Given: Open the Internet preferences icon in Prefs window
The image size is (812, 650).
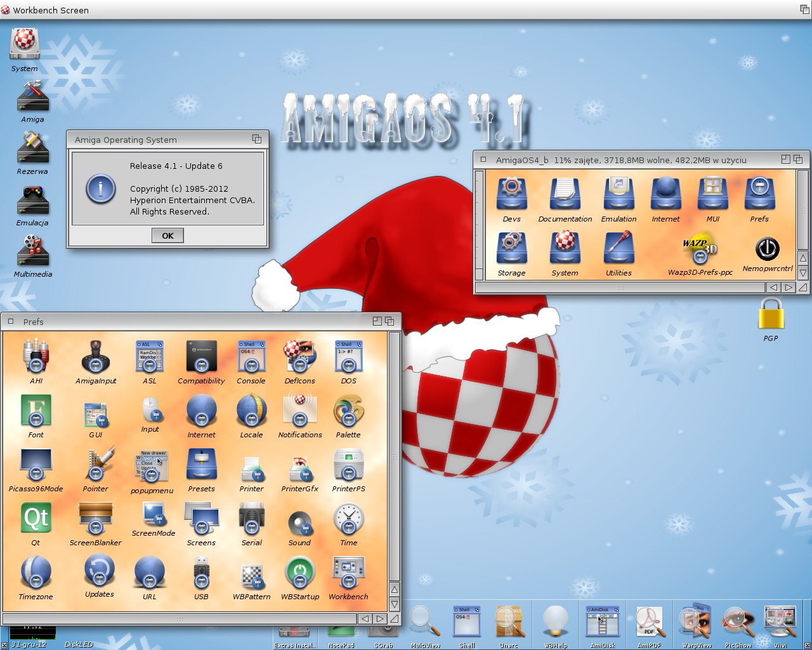Looking at the screenshot, I should tap(202, 410).
